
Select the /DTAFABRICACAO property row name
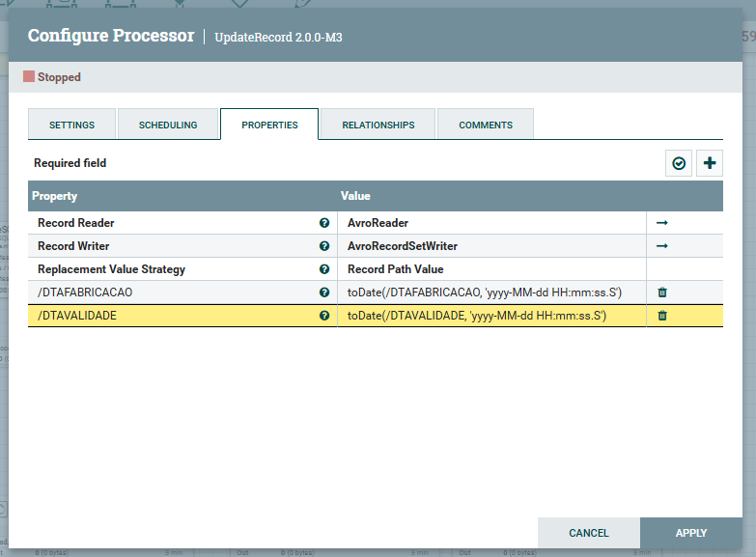(85, 292)
